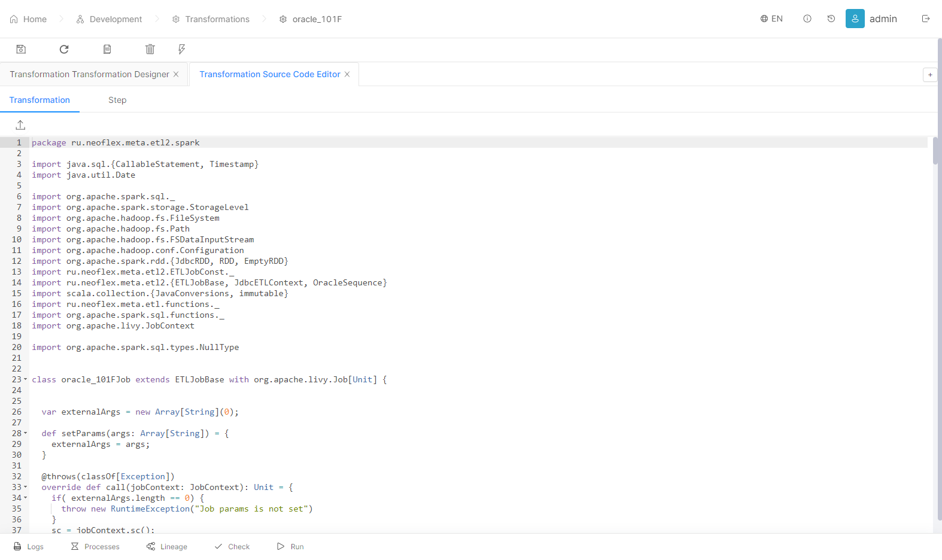Screen dimensions: 942x560
Task: Click the upload icon above code editor
Action: [20, 124]
